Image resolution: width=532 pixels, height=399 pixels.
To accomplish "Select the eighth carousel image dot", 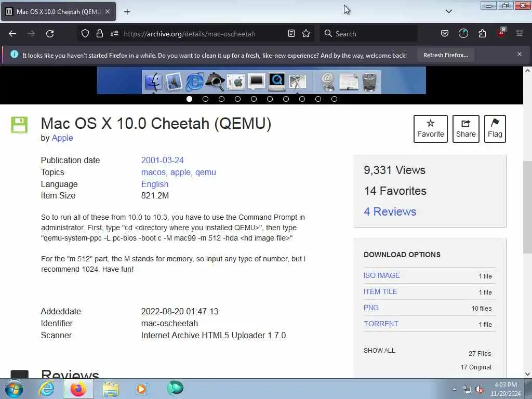I will tap(302, 99).
